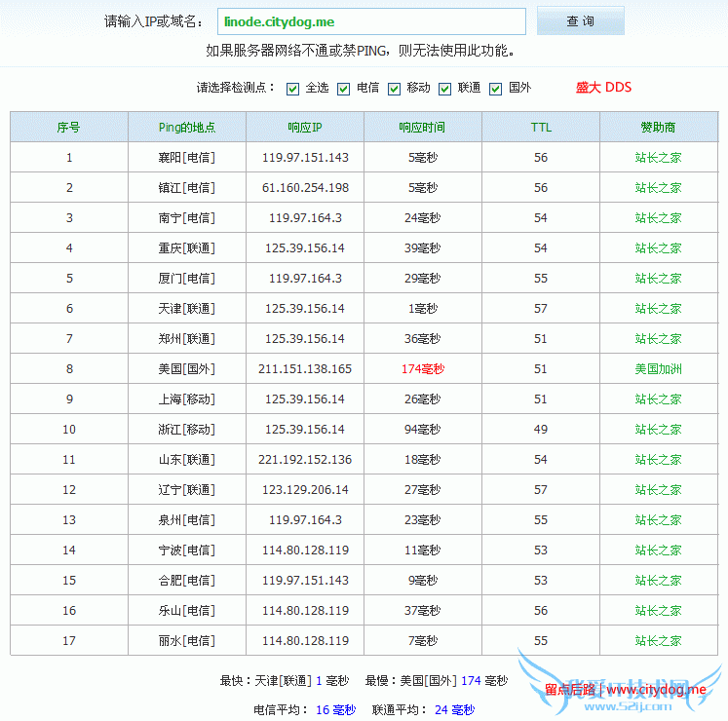Select the 浙江[移动] location cell

187,429
